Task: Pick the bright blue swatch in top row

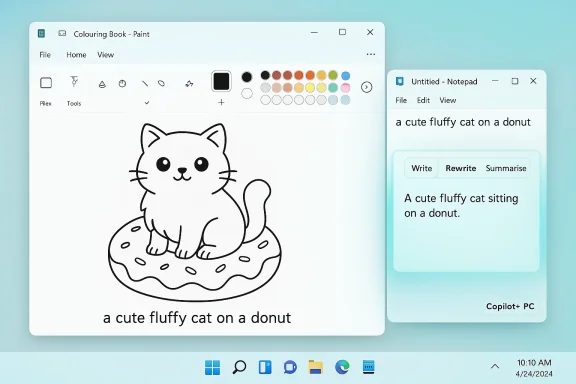Action: (345, 76)
